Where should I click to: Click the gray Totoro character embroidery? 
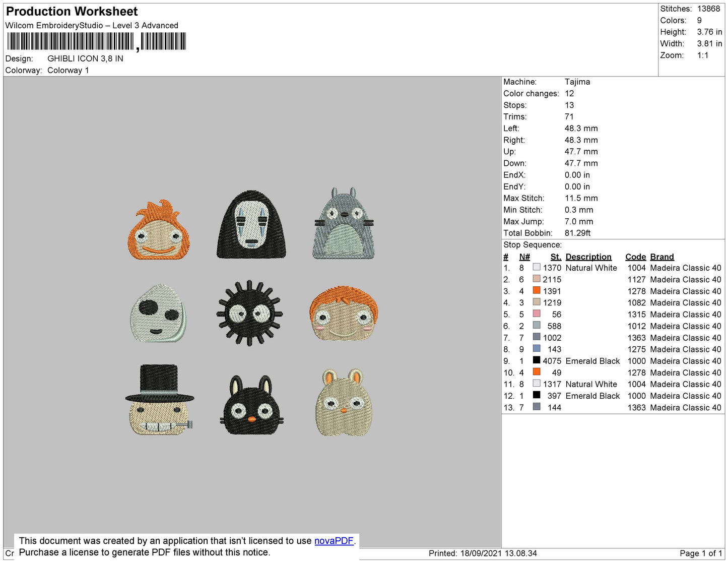tap(344, 224)
